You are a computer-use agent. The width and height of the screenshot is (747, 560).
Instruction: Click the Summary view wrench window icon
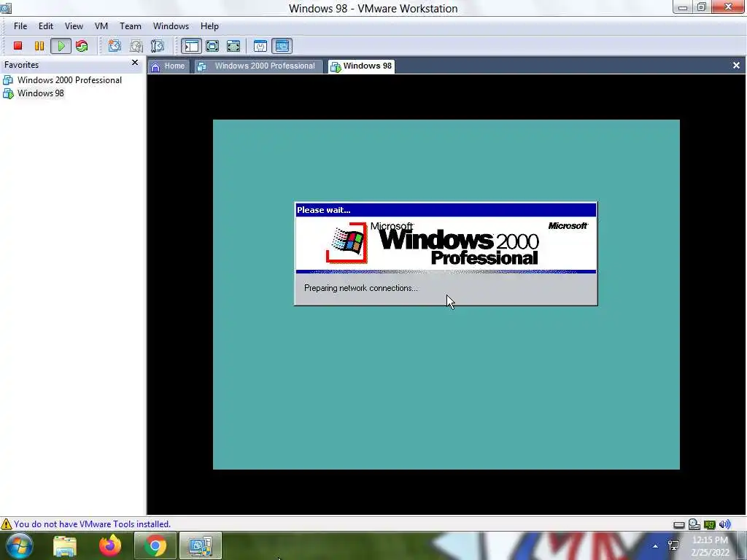pyautogui.click(x=260, y=46)
